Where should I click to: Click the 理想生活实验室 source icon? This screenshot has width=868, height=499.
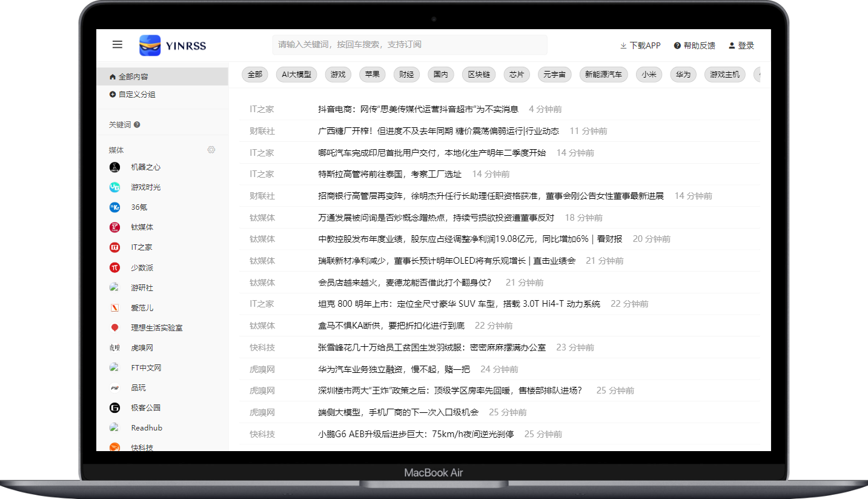114,327
